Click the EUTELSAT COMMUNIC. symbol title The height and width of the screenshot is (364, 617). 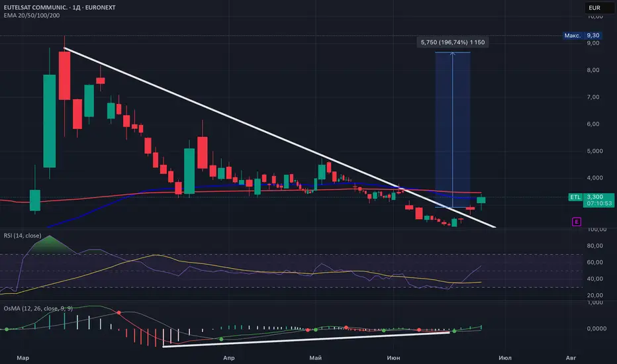point(34,7)
